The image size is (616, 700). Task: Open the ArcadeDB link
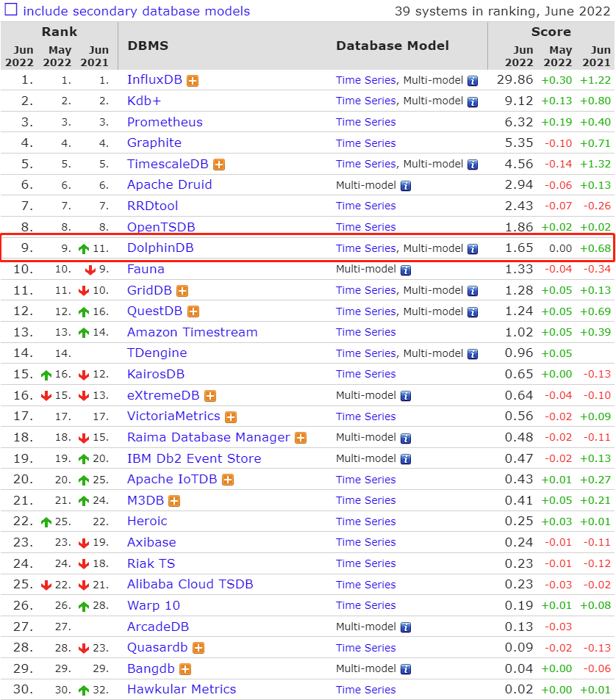pyautogui.click(x=158, y=627)
